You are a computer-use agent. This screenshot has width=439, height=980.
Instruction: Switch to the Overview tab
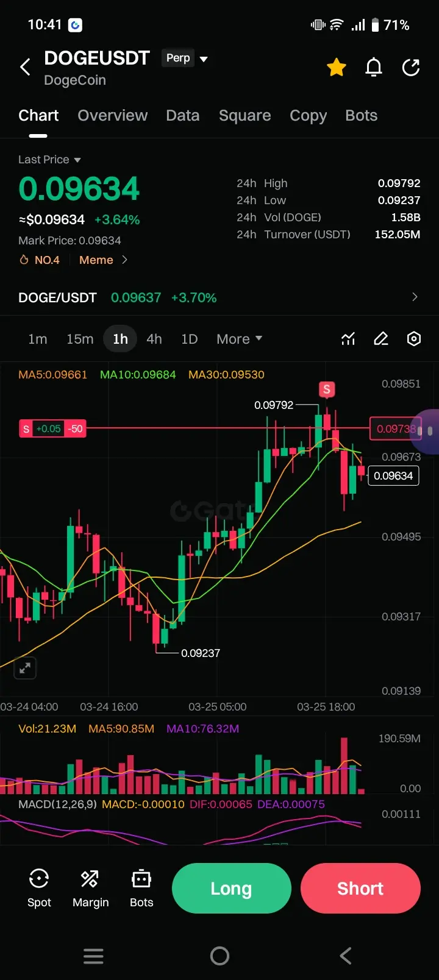pos(113,116)
